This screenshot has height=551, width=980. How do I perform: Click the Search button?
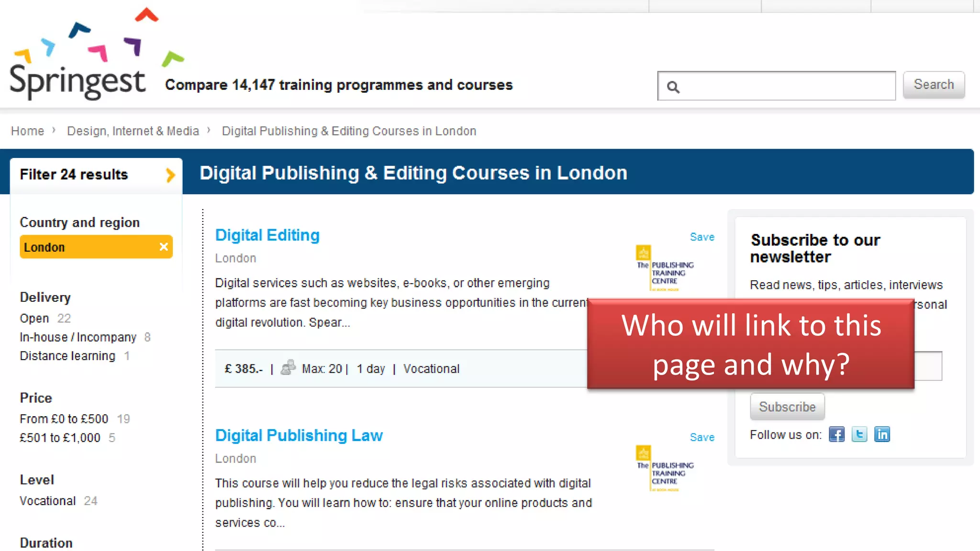tap(934, 85)
